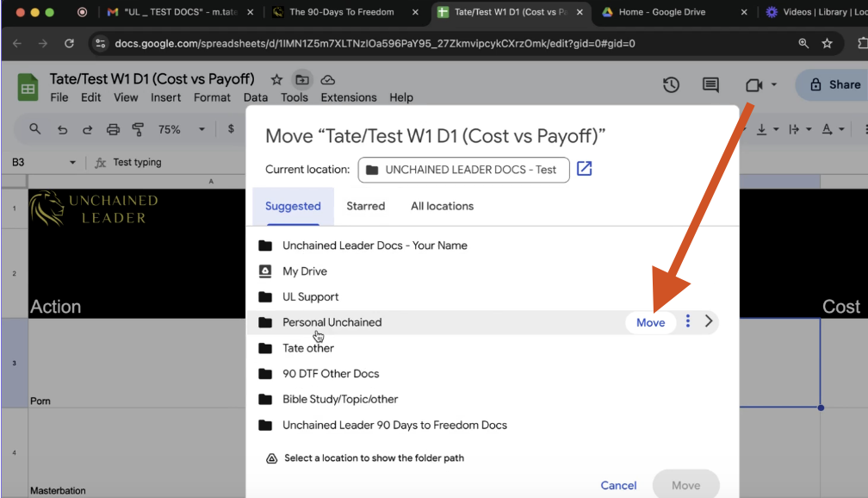The image size is (868, 498).
Task: Open the Format menu
Action: [212, 97]
